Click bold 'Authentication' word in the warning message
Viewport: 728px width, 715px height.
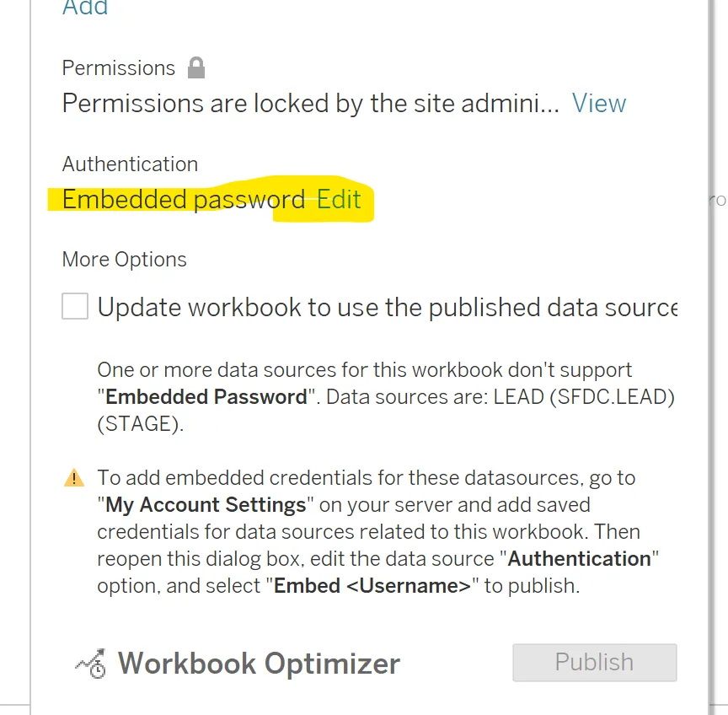point(579,559)
